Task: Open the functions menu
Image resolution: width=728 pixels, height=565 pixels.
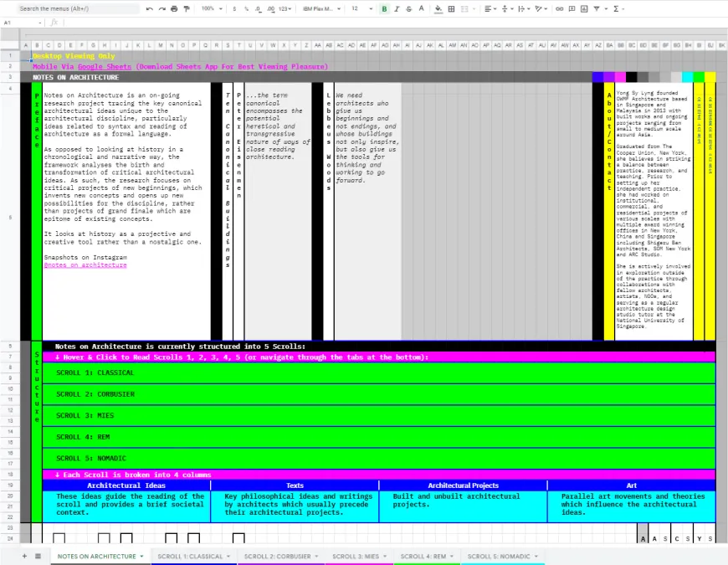Action: pos(617,9)
